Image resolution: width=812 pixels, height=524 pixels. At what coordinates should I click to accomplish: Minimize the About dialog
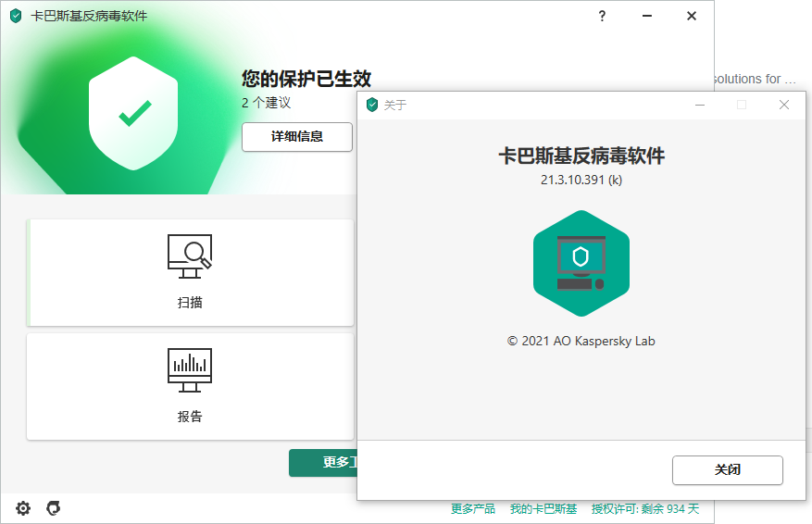tap(700, 106)
